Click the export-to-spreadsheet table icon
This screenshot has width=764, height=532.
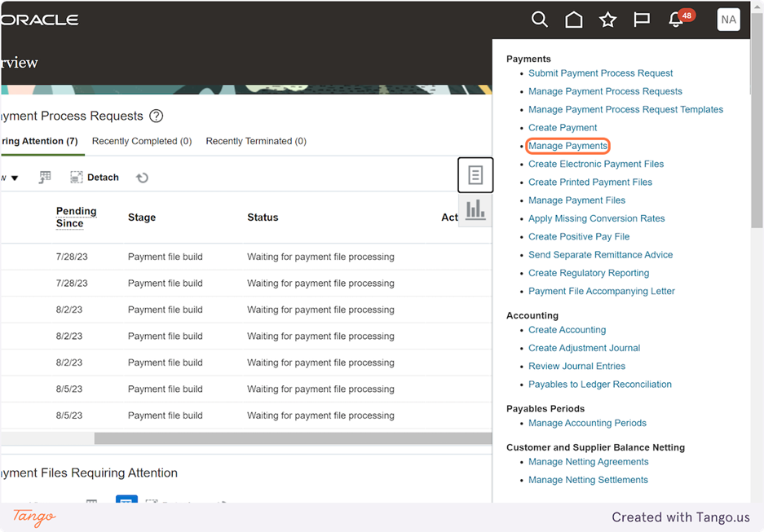point(45,177)
